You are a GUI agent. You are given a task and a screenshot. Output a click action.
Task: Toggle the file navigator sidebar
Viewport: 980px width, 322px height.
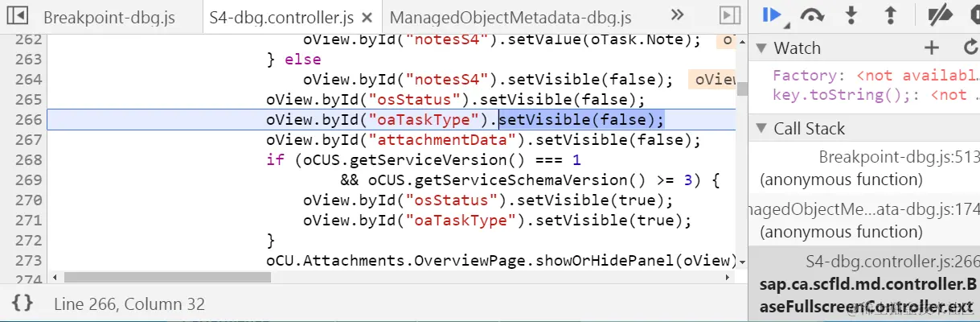pyautogui.click(x=16, y=15)
